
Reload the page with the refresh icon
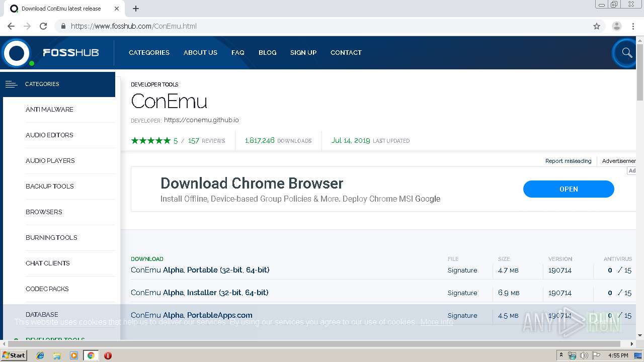click(43, 26)
